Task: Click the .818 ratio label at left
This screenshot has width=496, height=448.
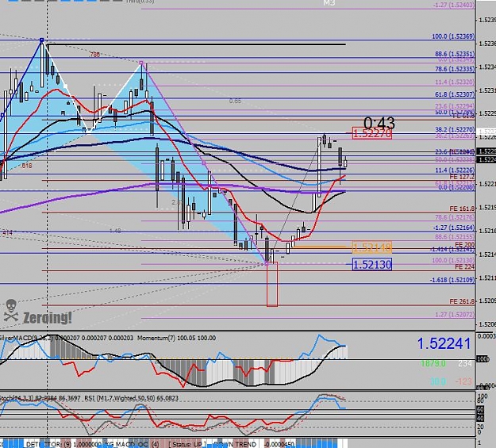Action: pyautogui.click(x=26, y=166)
